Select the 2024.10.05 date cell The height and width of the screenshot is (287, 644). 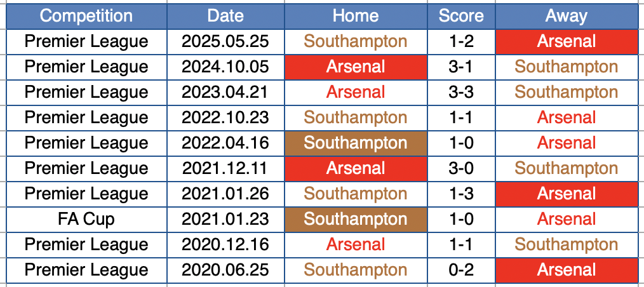tap(225, 67)
